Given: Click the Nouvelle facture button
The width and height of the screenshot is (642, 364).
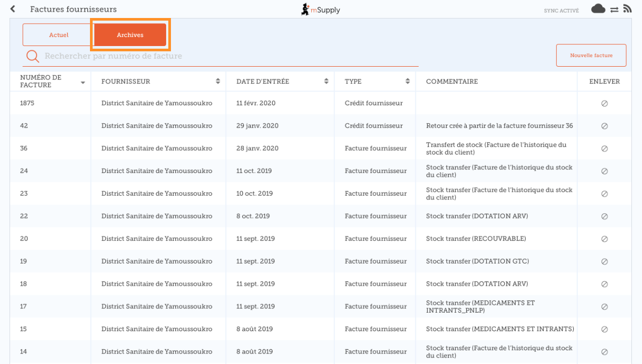Looking at the screenshot, I should (x=591, y=56).
